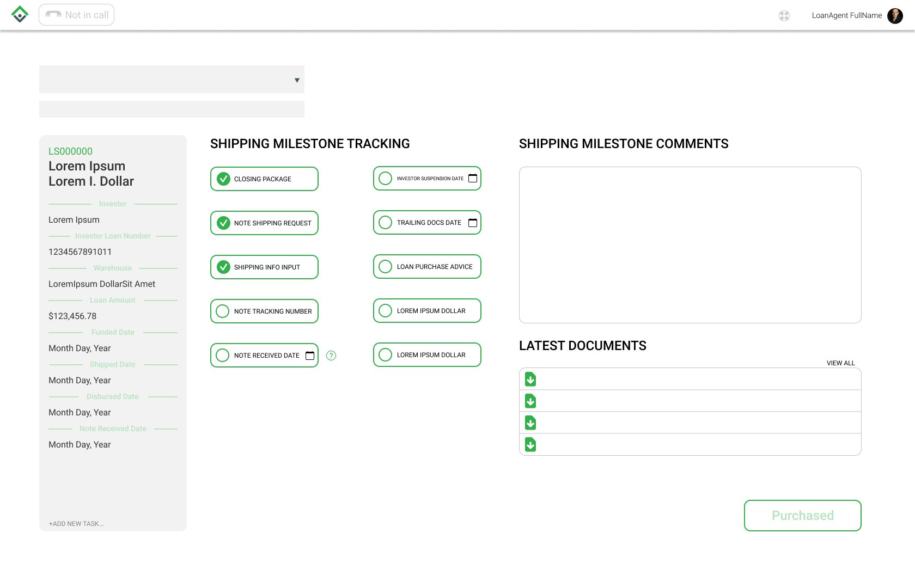This screenshot has width=915, height=588.
Task: Click the Not in call status button
Action: 77,15
